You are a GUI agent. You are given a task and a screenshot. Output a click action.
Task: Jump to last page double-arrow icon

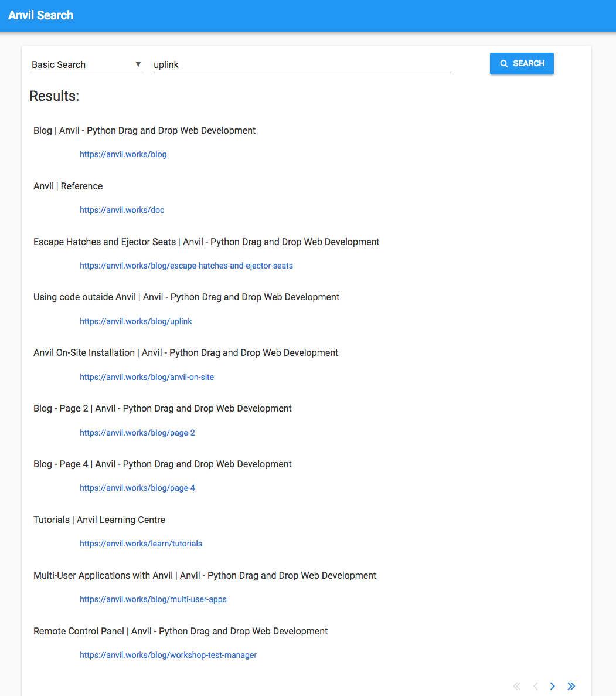coord(571,686)
